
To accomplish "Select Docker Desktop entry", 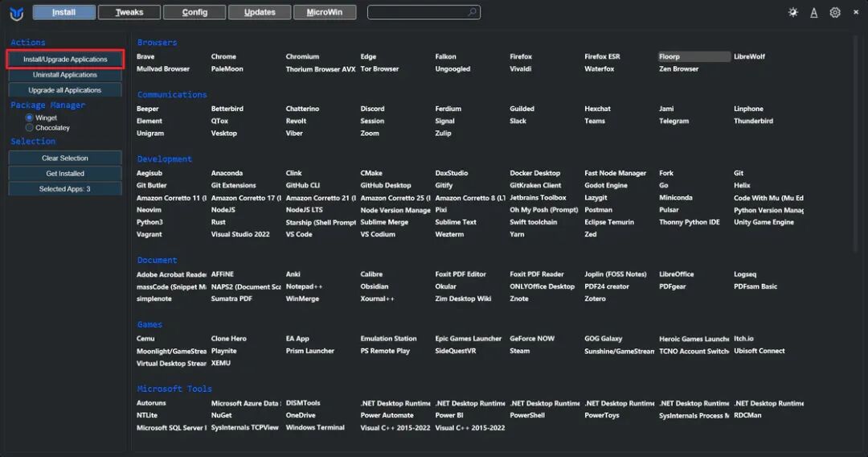I will click(x=534, y=173).
